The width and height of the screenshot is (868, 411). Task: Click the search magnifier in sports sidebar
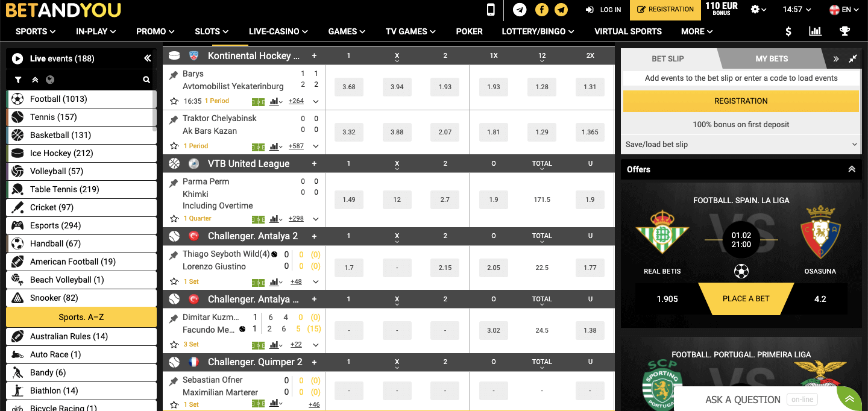146,80
